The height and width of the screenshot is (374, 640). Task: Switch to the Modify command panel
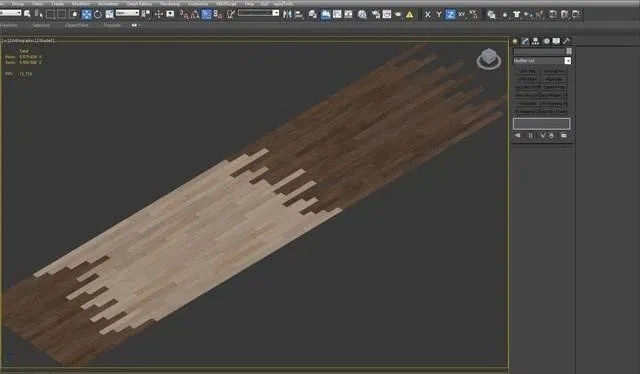[x=525, y=41]
